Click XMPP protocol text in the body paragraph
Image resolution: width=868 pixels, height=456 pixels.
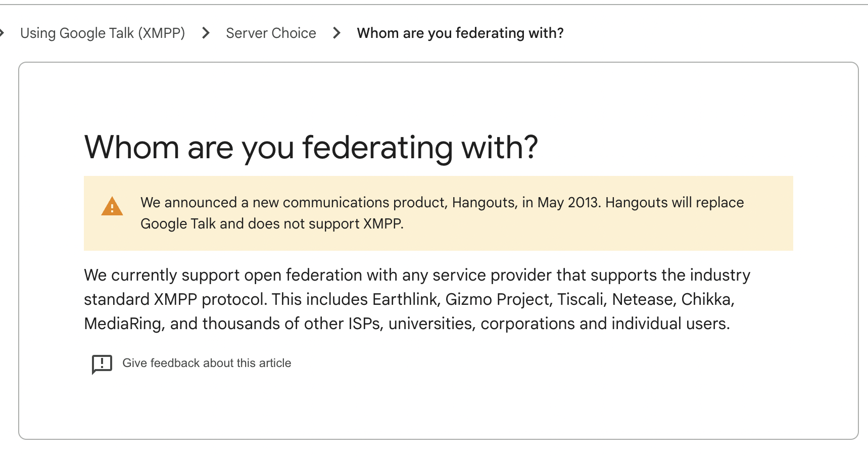click(209, 300)
